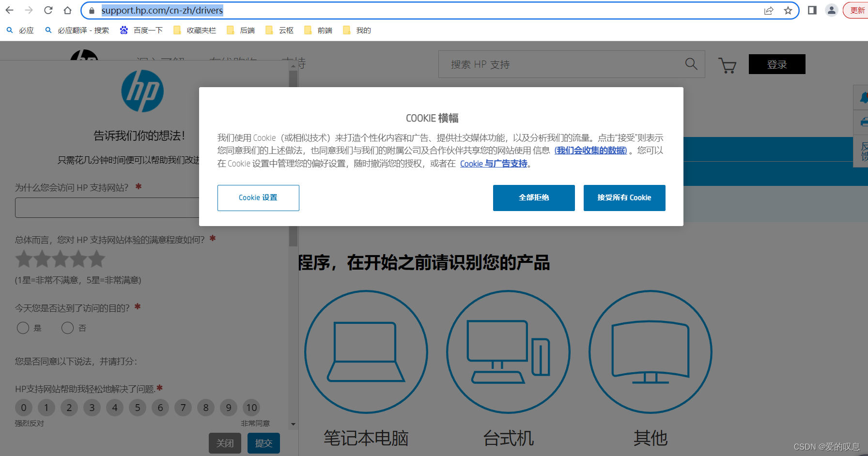This screenshot has width=868, height=456.
Task: Bookmark this page with star icon
Action: (x=788, y=11)
